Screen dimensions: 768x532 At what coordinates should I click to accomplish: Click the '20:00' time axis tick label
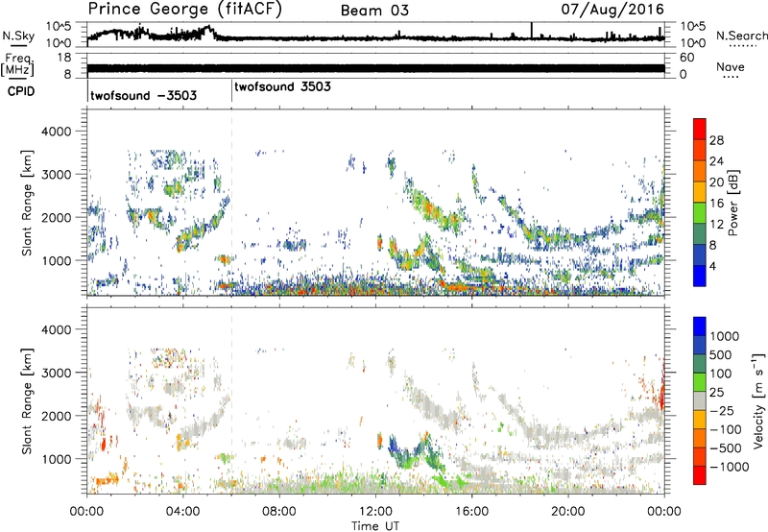coord(568,512)
